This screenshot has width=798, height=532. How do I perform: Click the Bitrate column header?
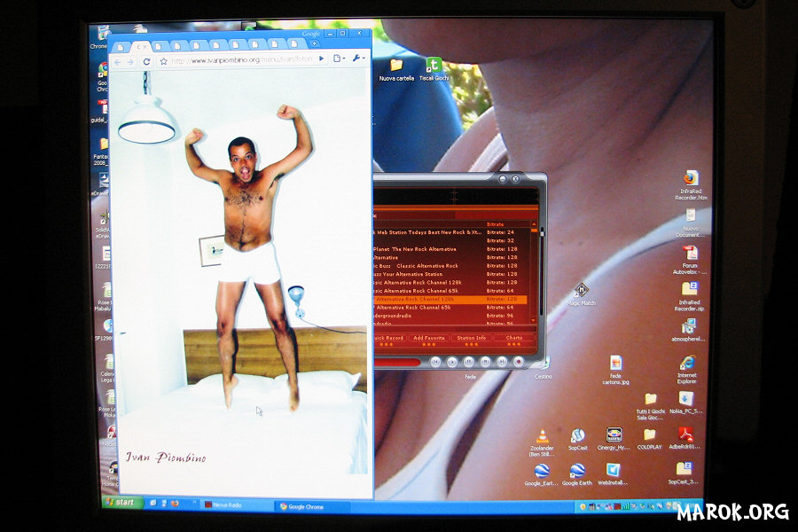coord(495,224)
